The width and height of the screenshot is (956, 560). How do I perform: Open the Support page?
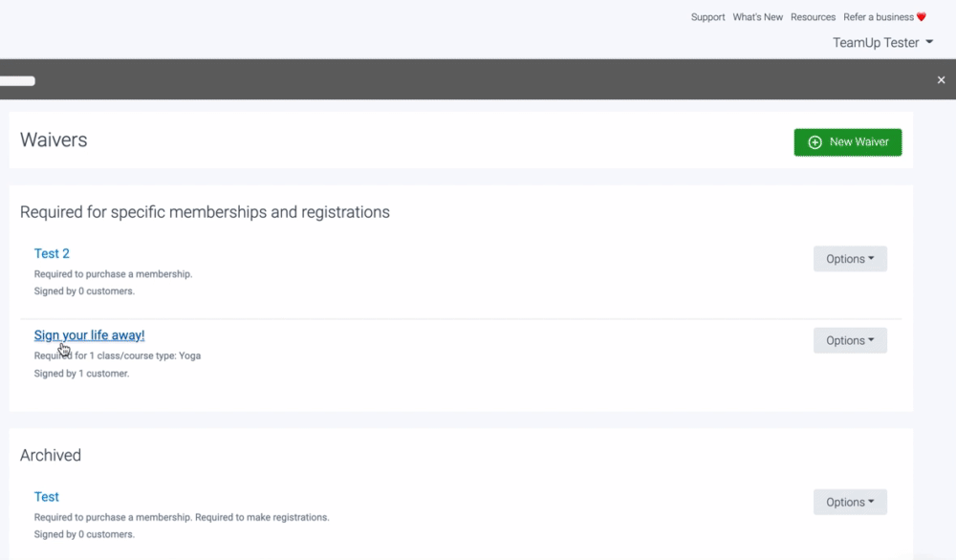pyautogui.click(x=707, y=17)
